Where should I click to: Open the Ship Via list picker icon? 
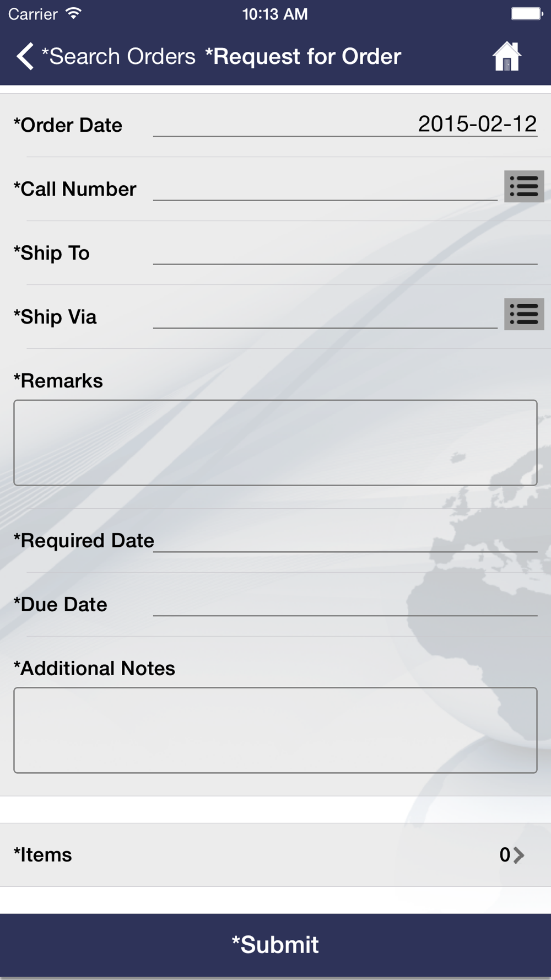pos(523,314)
